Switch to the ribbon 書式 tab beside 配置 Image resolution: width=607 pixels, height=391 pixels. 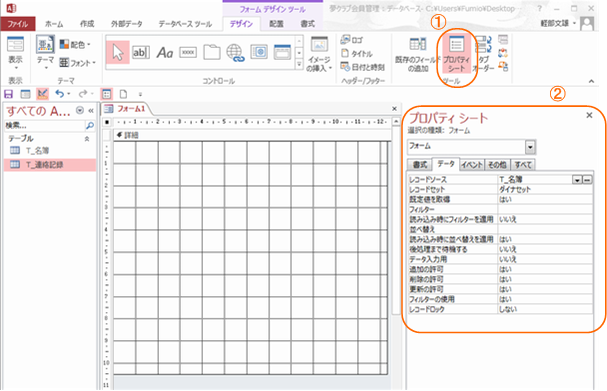[x=308, y=24]
